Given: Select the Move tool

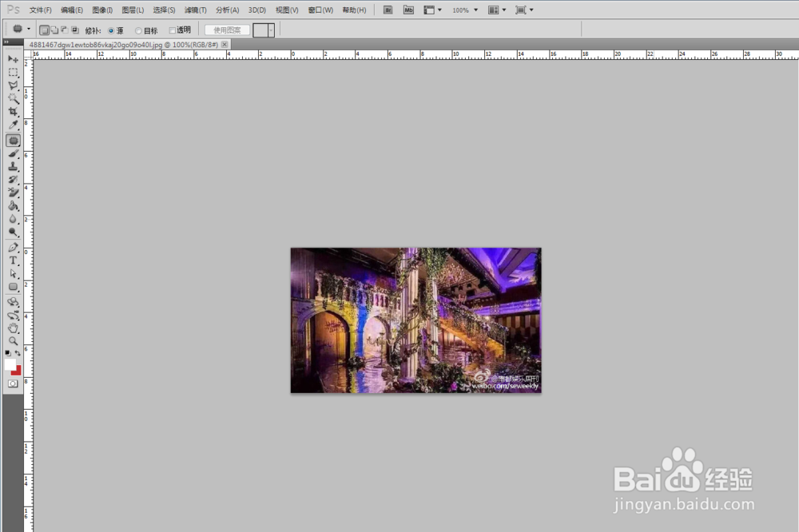Looking at the screenshot, I should tap(13, 59).
